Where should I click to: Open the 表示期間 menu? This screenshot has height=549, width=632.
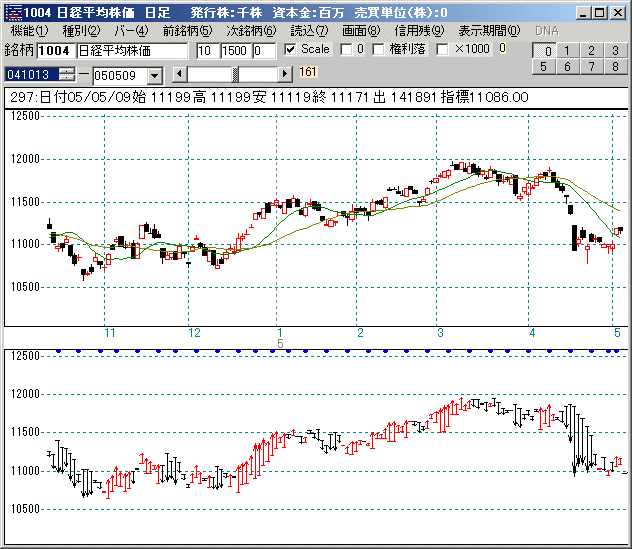pyautogui.click(x=489, y=31)
